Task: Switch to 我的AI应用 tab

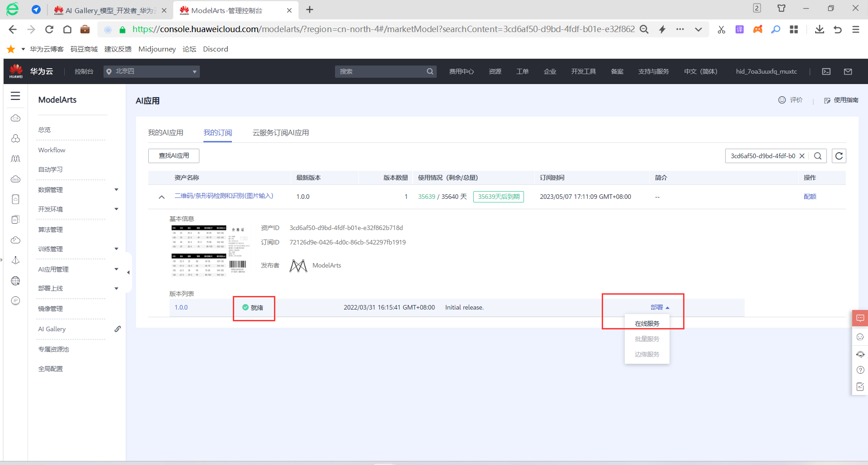Action: 165,132
